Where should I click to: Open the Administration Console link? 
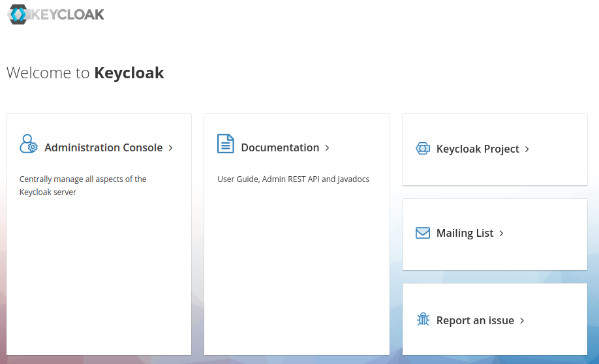click(104, 147)
